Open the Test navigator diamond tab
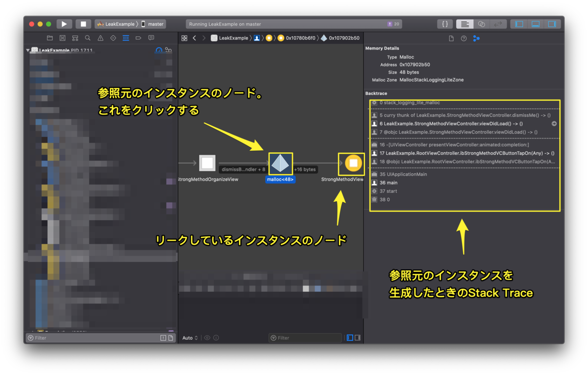This screenshot has height=375, width=588. coord(113,38)
